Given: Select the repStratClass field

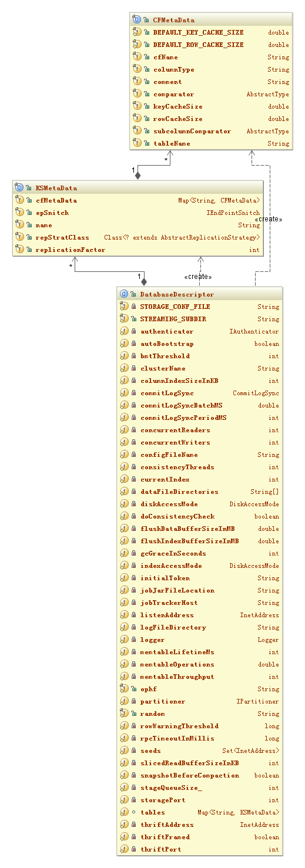Looking at the screenshot, I should 138,237.
